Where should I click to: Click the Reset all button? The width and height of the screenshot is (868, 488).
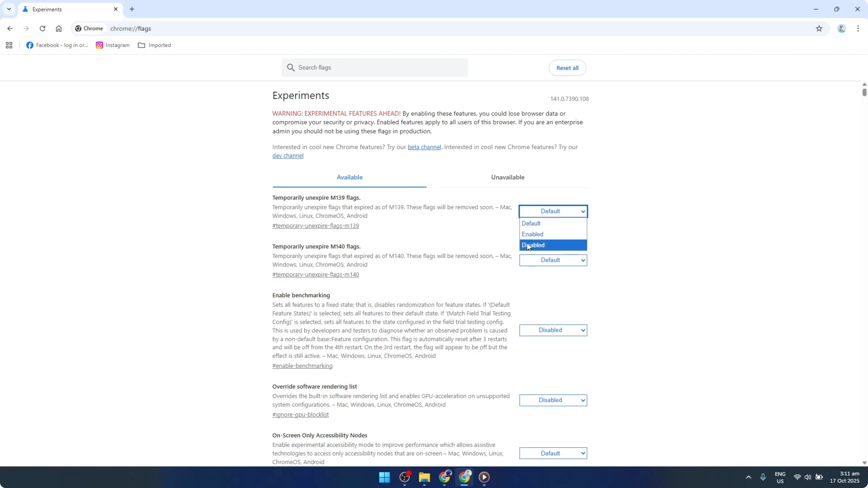tap(567, 68)
